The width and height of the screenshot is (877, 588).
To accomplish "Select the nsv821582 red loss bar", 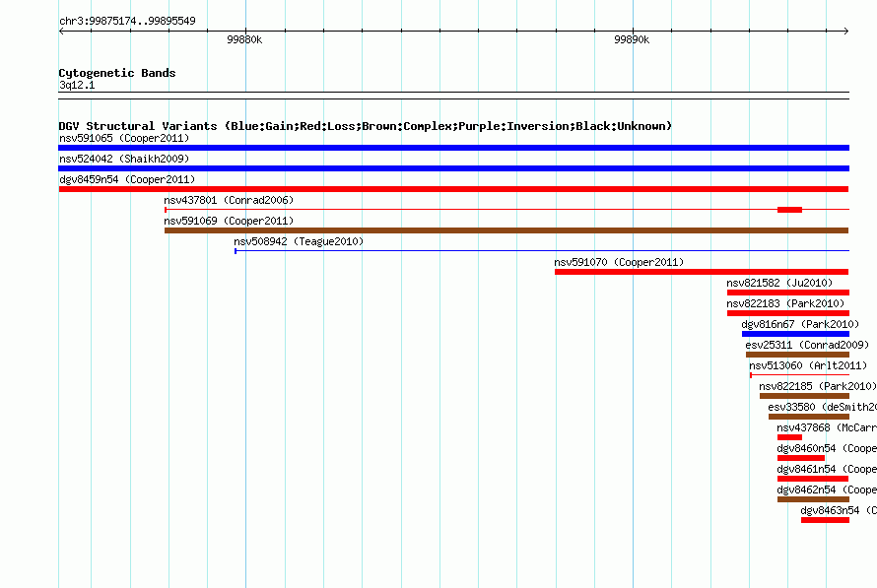I will (788, 293).
